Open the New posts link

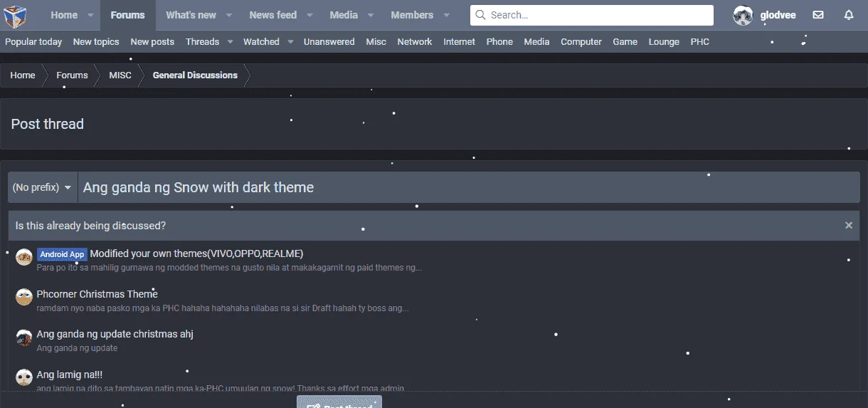point(152,42)
